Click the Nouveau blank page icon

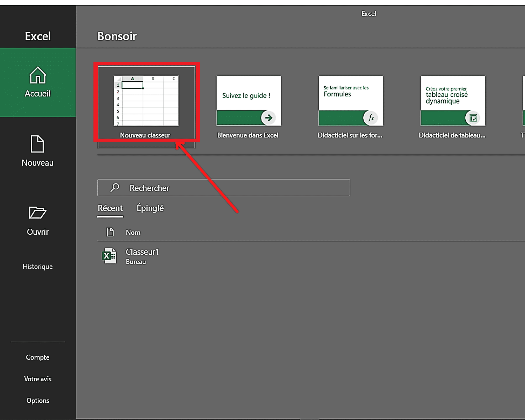(x=37, y=144)
